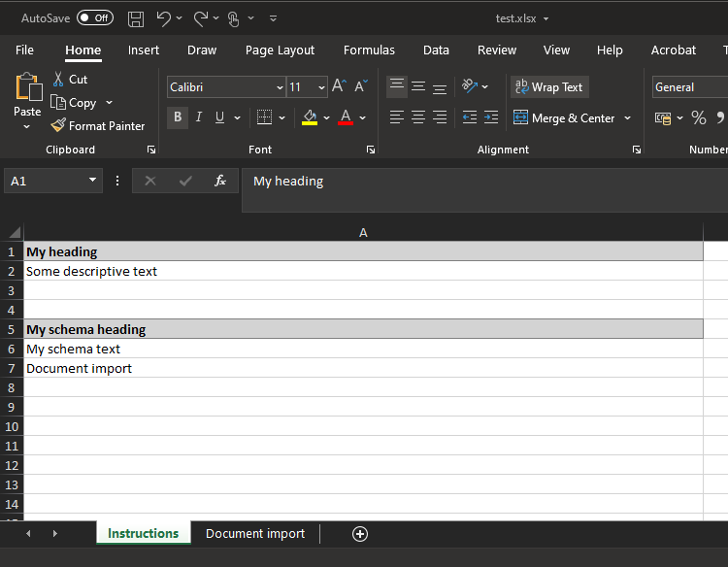Click the Percent Style icon
Image resolution: width=728 pixels, height=567 pixels.
coord(698,117)
